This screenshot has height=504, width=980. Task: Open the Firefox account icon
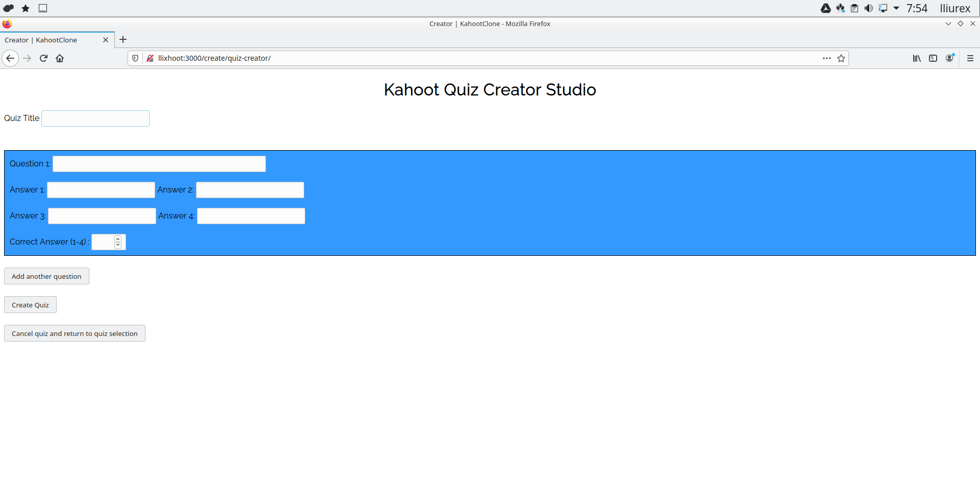click(950, 58)
